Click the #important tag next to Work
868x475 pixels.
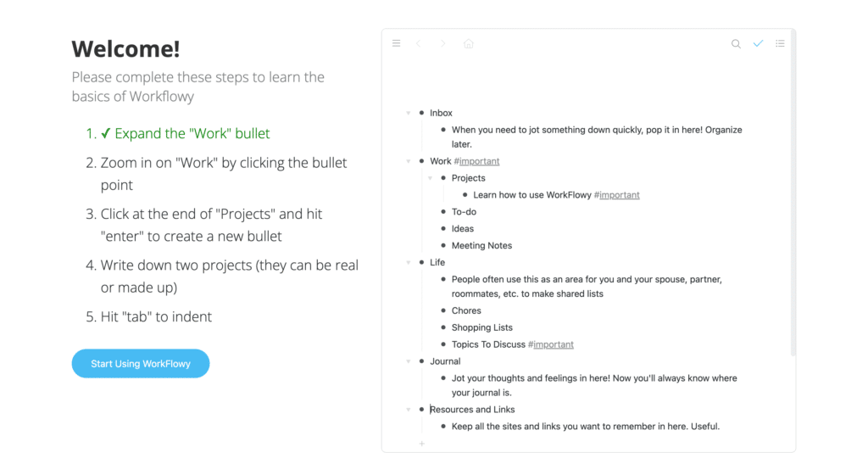(476, 161)
